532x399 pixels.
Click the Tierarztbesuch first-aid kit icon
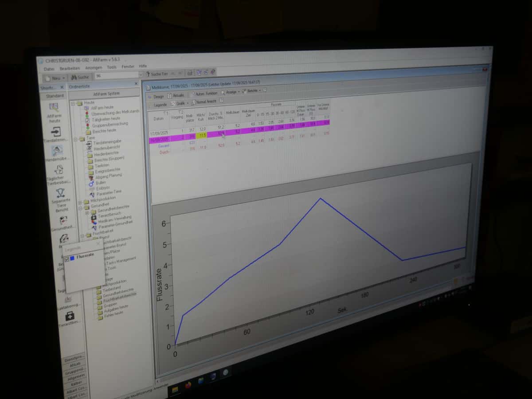70,316
